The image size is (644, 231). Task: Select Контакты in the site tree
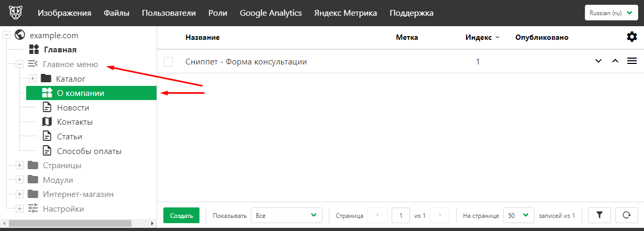pos(74,122)
